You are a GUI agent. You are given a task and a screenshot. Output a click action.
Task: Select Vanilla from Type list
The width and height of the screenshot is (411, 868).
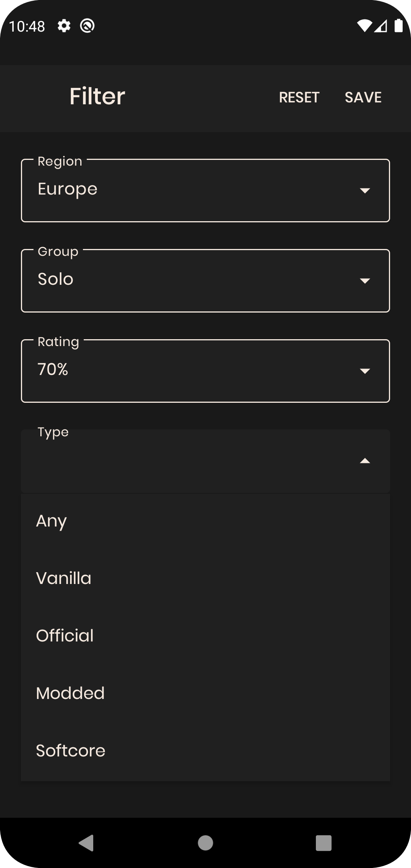(x=205, y=578)
